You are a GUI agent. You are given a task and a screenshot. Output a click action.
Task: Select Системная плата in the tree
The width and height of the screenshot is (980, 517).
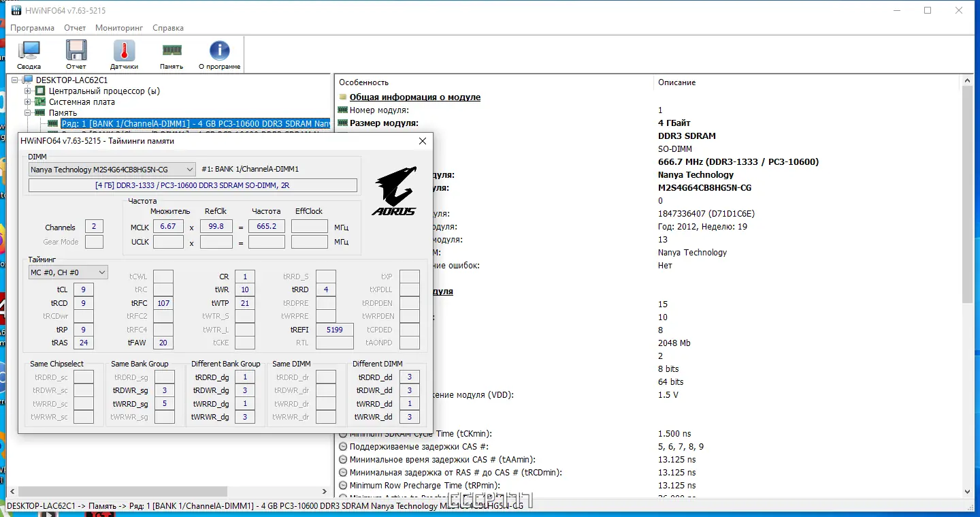(82, 102)
